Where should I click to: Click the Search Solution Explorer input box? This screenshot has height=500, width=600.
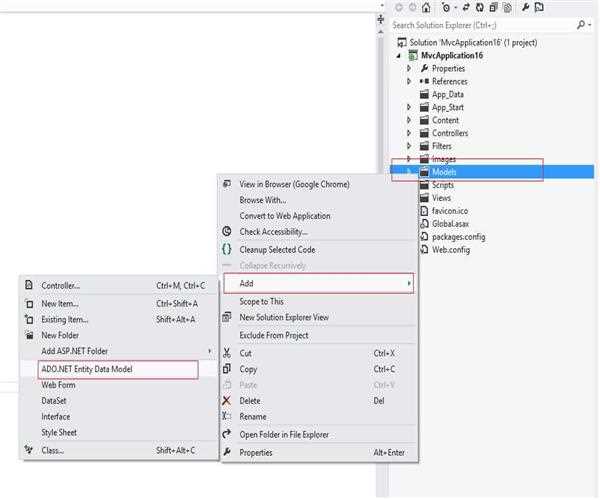click(x=480, y=25)
